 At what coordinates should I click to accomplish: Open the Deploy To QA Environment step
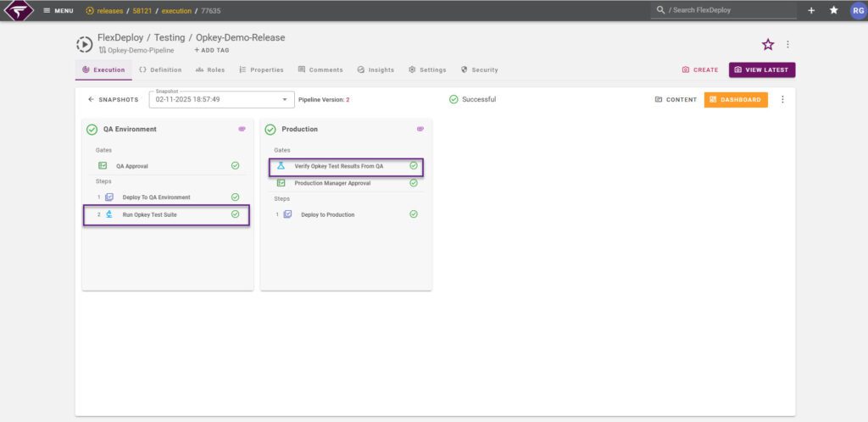[x=168, y=197]
